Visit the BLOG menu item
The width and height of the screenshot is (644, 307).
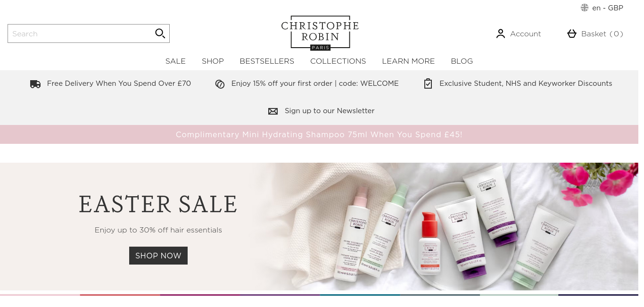click(x=462, y=61)
